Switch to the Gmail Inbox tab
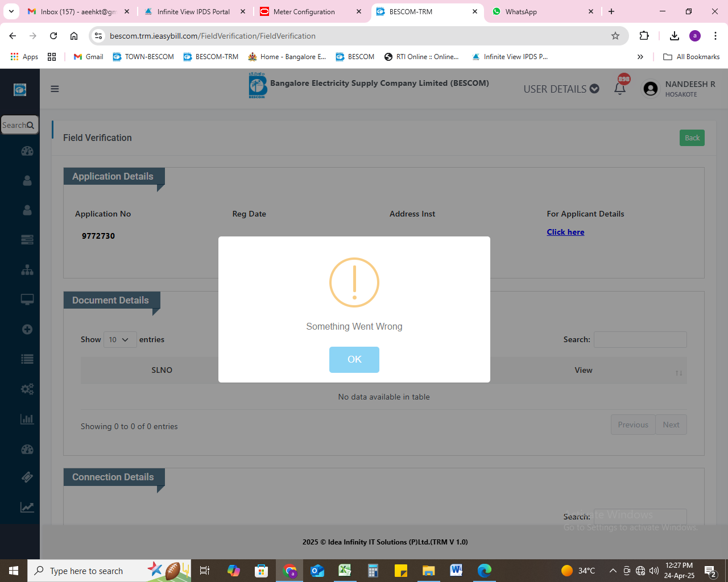The image size is (728, 582). 78,11
